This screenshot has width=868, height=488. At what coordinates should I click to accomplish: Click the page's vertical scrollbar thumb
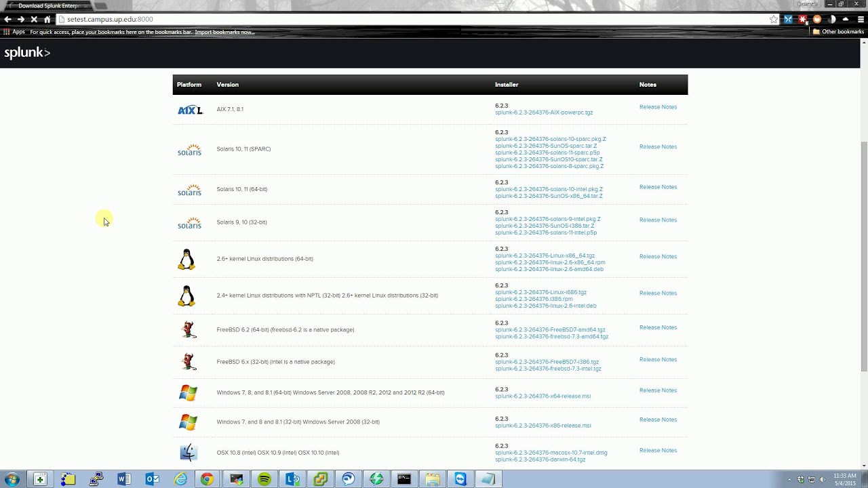coord(864,256)
